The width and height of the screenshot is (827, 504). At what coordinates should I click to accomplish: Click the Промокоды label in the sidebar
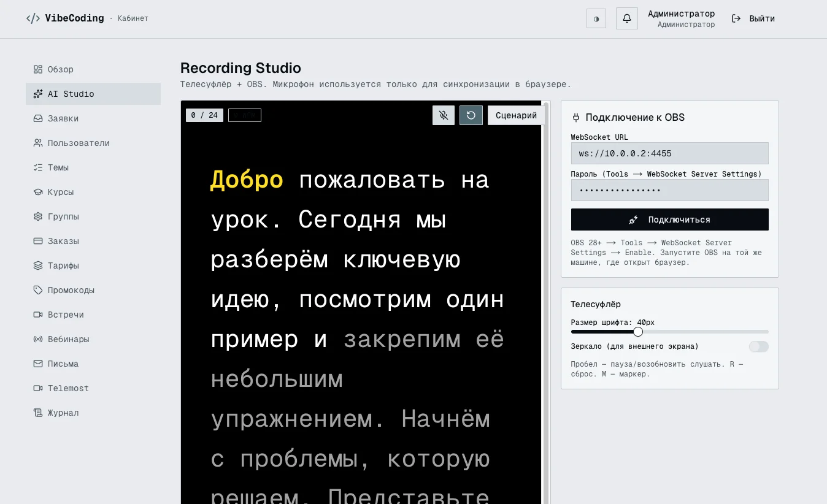(x=71, y=290)
